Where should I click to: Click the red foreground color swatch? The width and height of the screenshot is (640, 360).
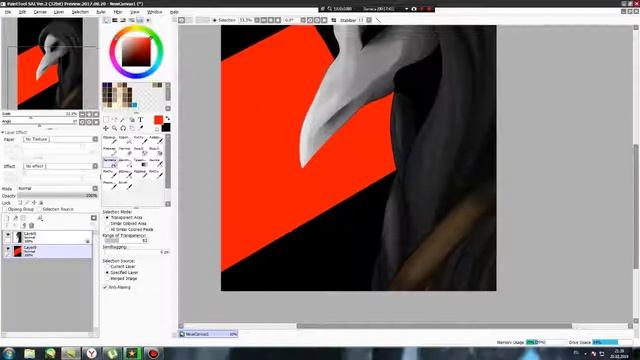158,120
